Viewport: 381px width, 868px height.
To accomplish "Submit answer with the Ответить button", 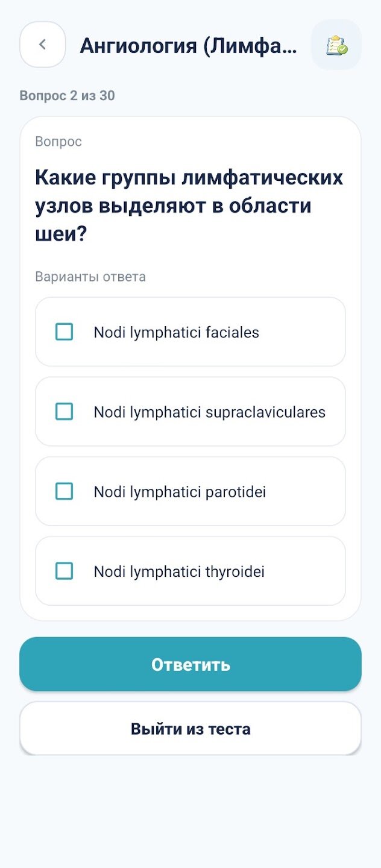I will 190,664.
